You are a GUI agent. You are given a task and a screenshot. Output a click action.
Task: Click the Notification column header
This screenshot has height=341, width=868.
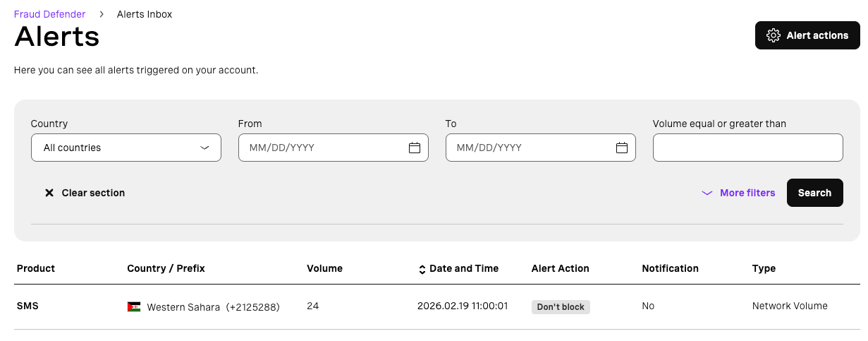670,268
